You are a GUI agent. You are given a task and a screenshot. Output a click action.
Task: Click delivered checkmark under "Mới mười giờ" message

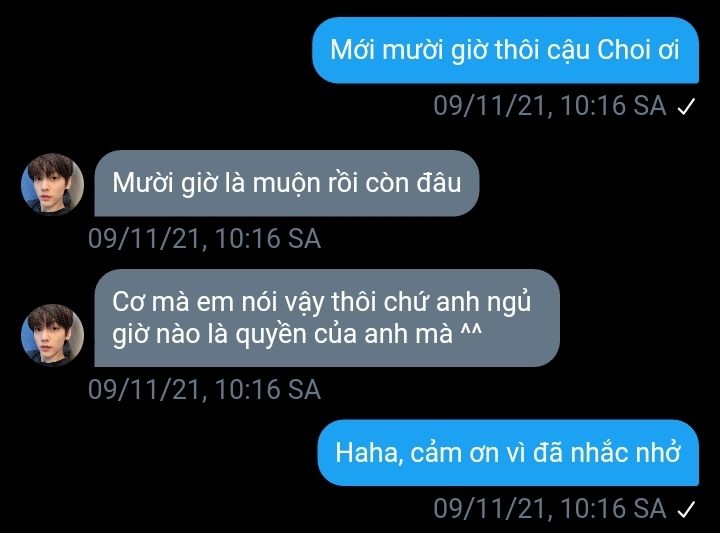coord(686,107)
